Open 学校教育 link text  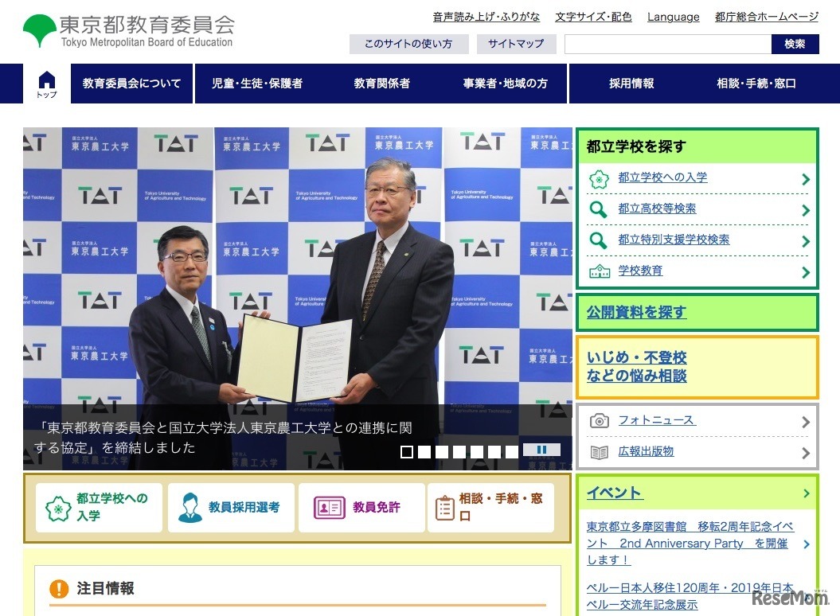pyautogui.click(x=640, y=271)
